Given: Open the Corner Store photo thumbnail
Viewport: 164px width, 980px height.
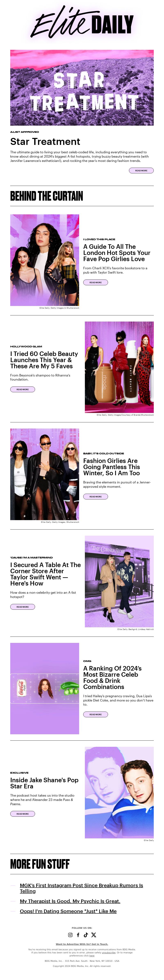Looking at the screenshot, I should (x=119, y=581).
